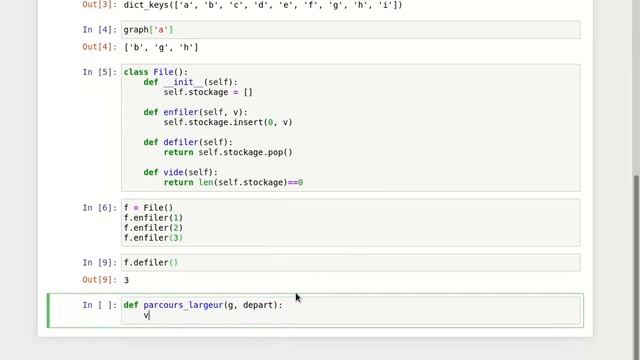The height and width of the screenshot is (360, 640).
Task: Click the Out[9]: output prompt label
Action: point(100,280)
